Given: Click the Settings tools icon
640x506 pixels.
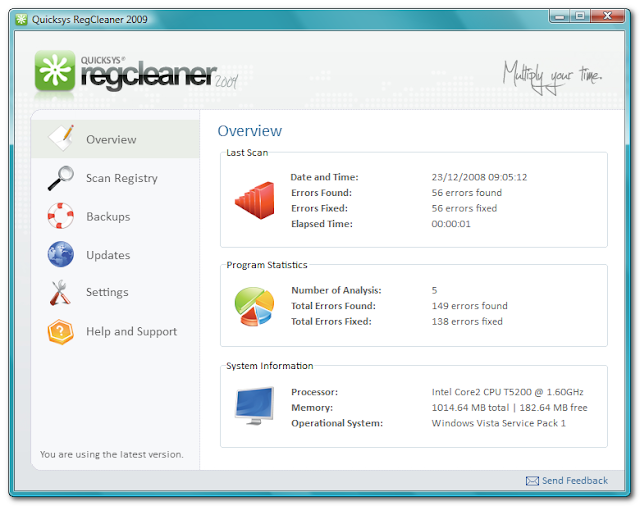Looking at the screenshot, I should pos(60,292).
